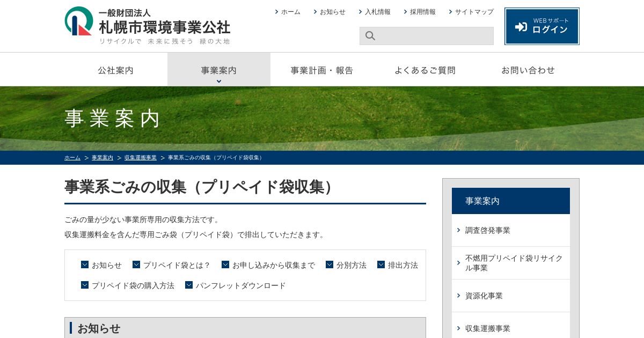This screenshot has height=338, width=644.
Task: Click the 札幌市環境事業公社 site title text
Action: [x=165, y=27]
